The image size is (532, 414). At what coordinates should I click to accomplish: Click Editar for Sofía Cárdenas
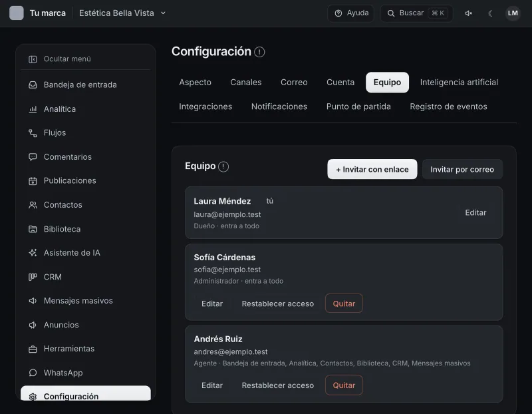point(212,304)
